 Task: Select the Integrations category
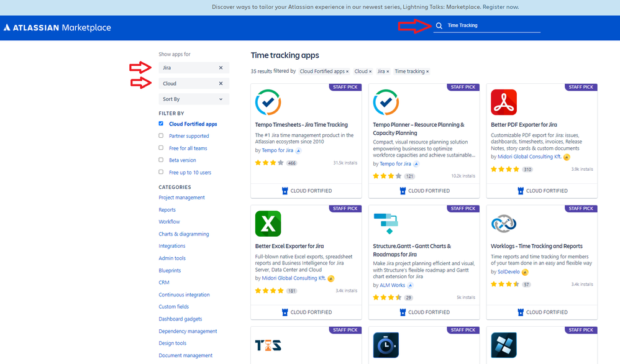171,246
